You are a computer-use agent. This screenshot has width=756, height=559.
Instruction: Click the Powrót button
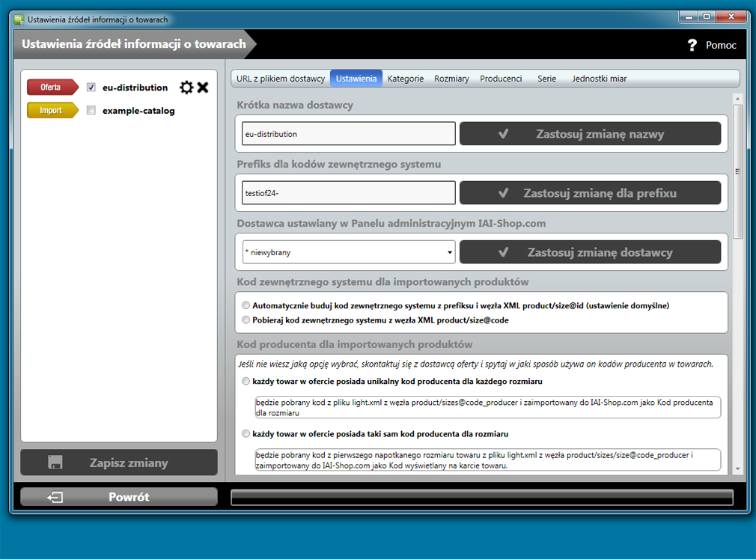coord(119,497)
